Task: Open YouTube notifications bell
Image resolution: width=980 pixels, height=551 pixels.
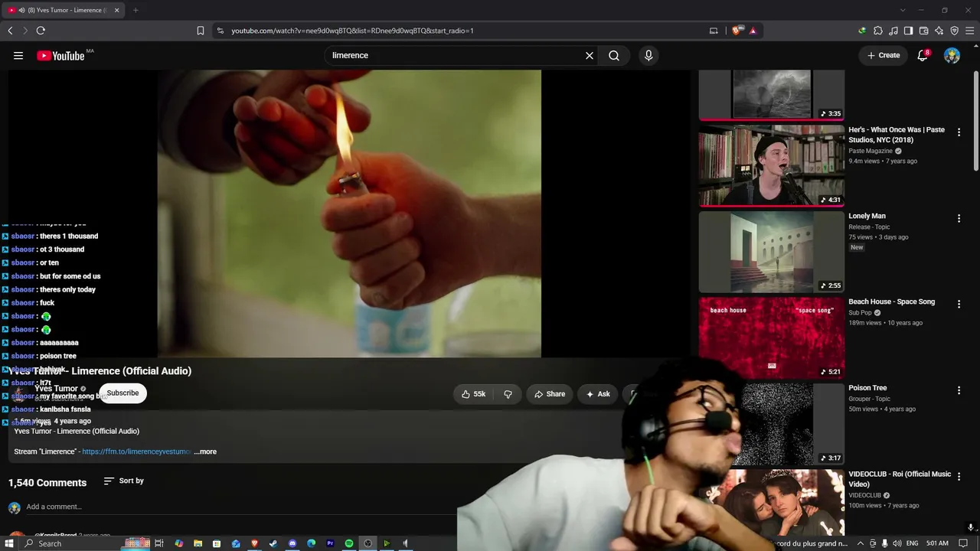Action: click(x=923, y=55)
